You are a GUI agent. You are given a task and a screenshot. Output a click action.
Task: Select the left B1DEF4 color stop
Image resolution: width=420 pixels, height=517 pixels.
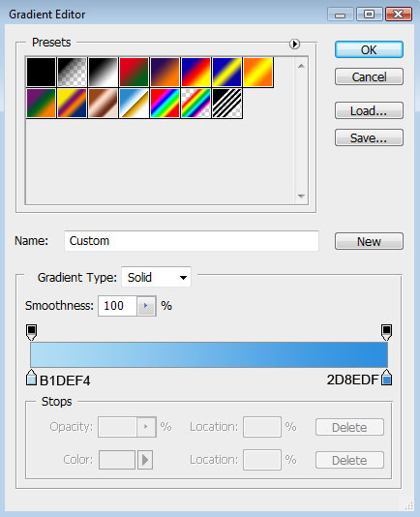31,378
